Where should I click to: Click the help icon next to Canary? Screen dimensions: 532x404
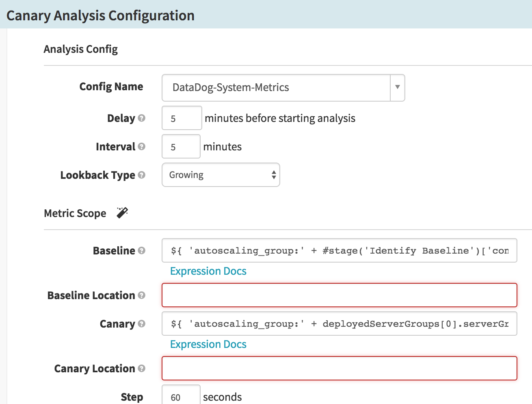[x=141, y=324]
